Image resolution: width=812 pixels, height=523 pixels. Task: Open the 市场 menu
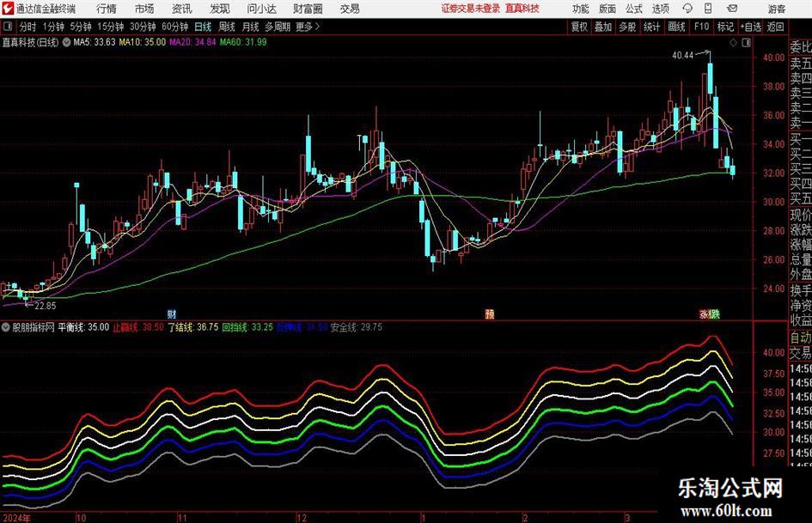[144, 9]
